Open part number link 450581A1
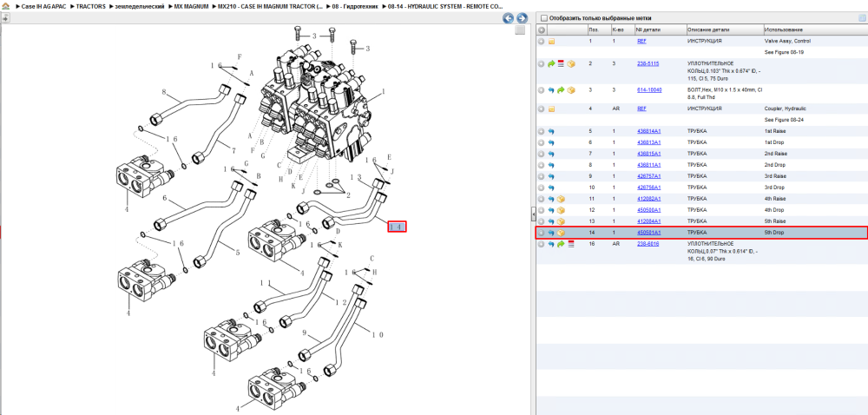Screen dimensions: 868x415 648,233
